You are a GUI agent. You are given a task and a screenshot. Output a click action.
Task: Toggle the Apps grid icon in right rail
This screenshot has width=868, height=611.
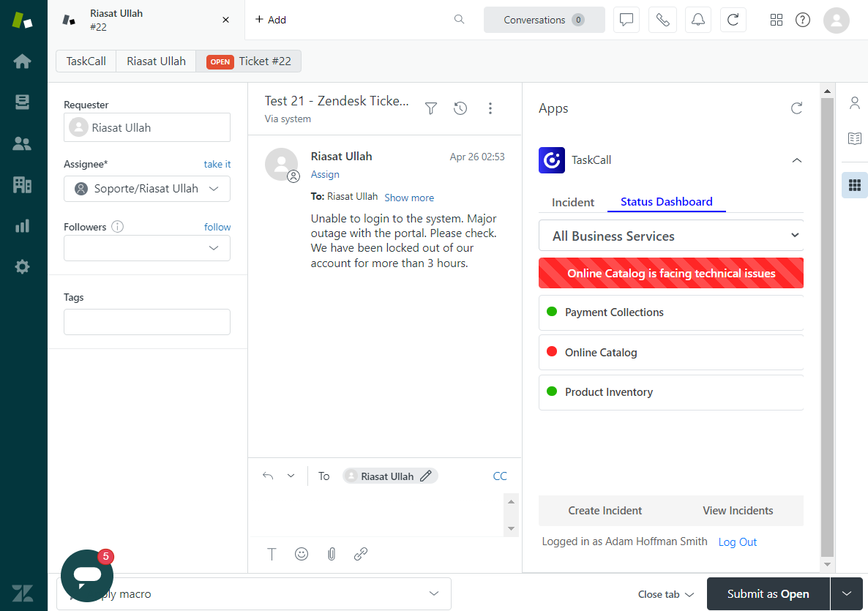(855, 185)
